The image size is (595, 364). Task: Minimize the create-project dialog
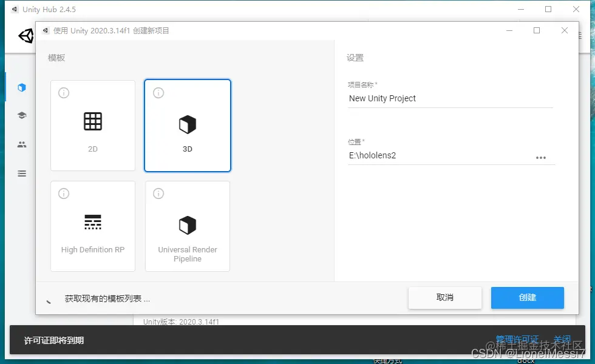509,31
